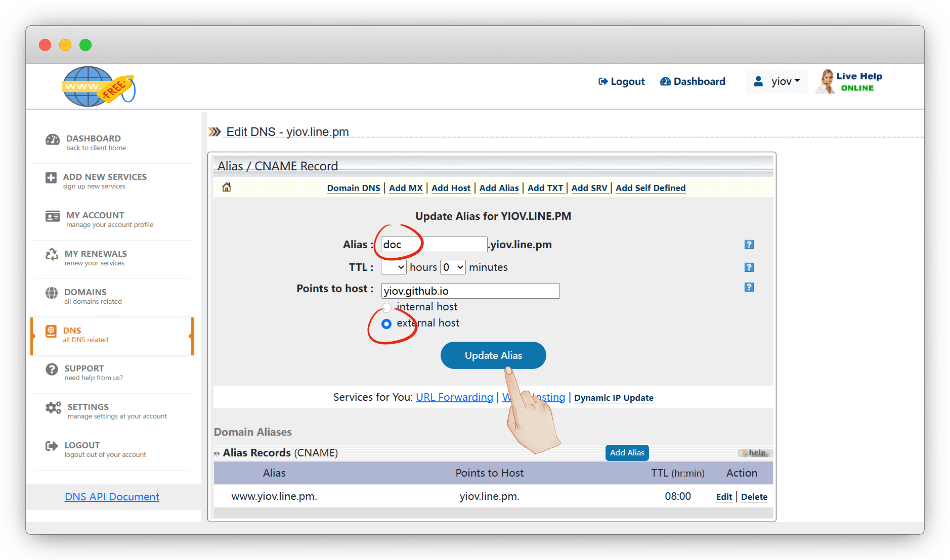950x560 pixels.
Task: Open the TTL hours dropdown
Action: coord(394,267)
